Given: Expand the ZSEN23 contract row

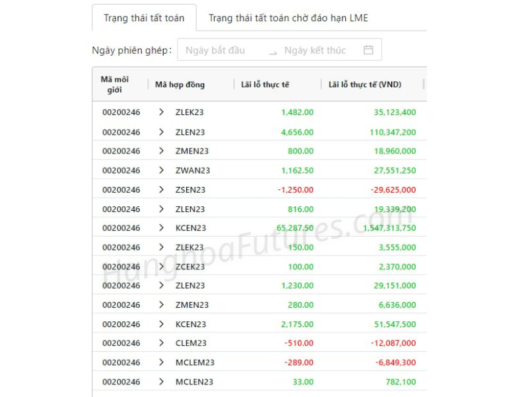Looking at the screenshot, I should (161, 190).
